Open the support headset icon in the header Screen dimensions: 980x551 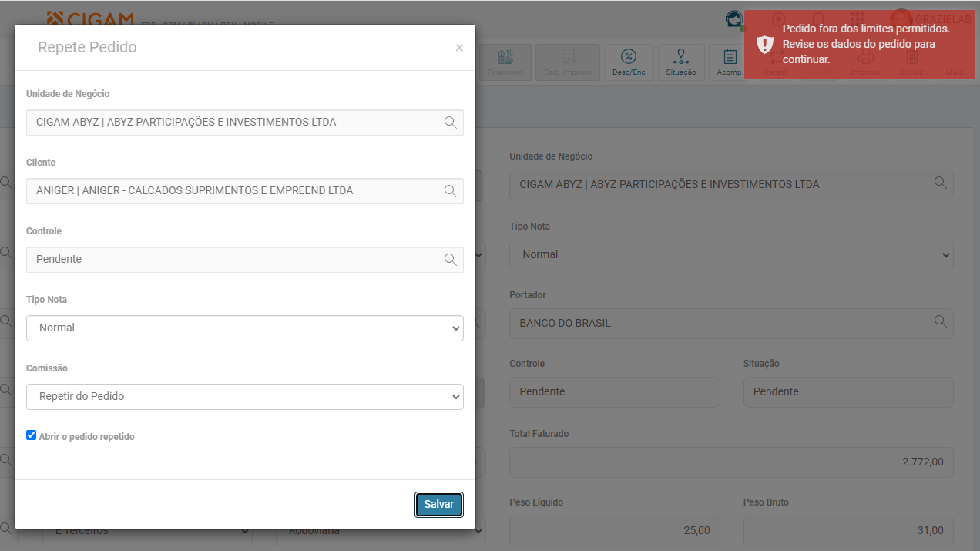(734, 19)
